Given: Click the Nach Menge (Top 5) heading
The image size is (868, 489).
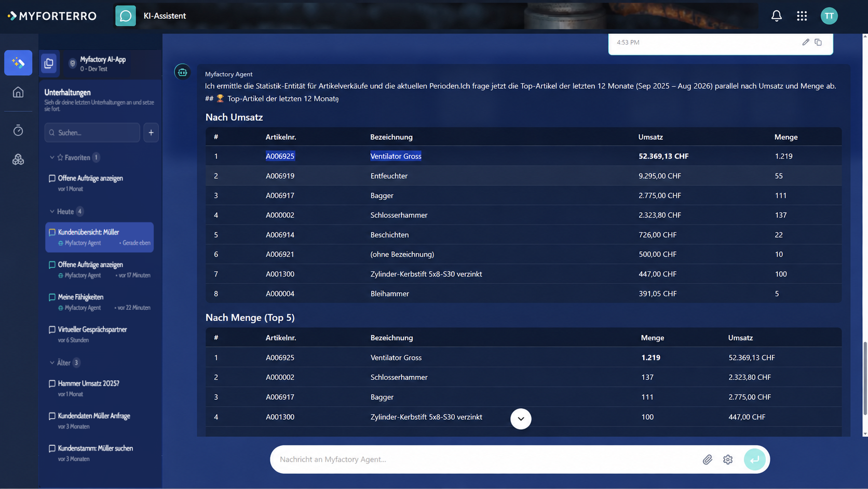Looking at the screenshot, I should pos(250,318).
